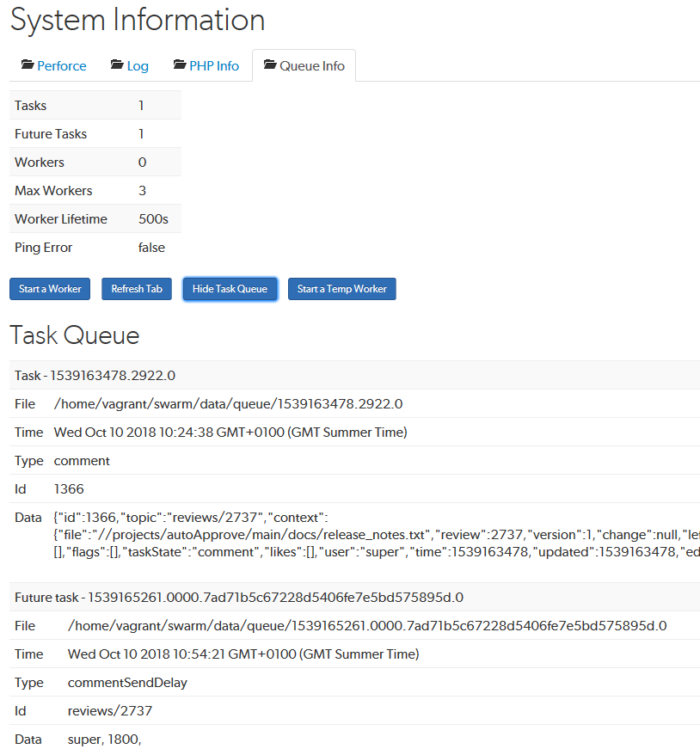Click the folder icon on Log tab
The height and width of the screenshot is (755, 700).
117,64
